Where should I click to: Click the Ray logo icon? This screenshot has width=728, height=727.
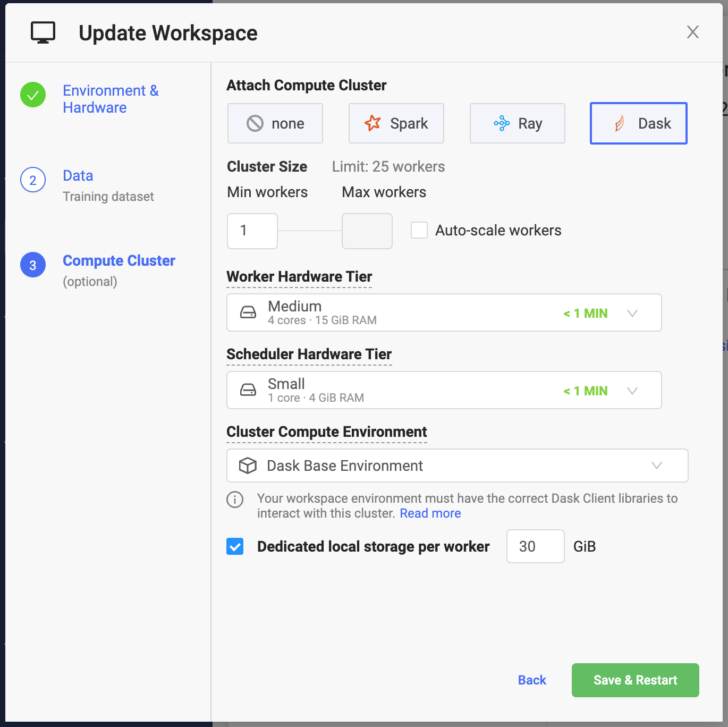pos(502,123)
